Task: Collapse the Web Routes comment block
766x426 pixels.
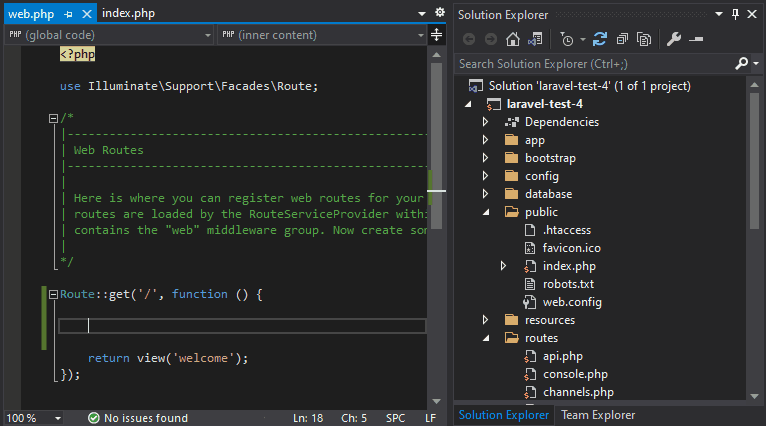Action: (53, 118)
